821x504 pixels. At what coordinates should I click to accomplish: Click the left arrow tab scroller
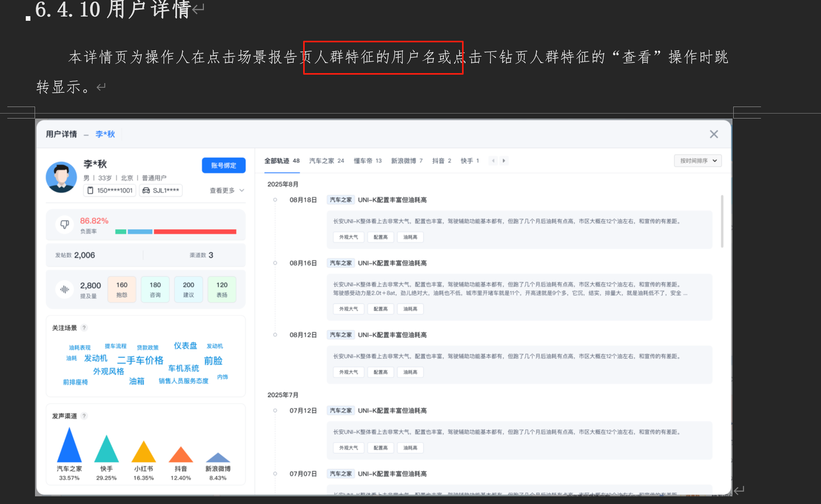493,161
